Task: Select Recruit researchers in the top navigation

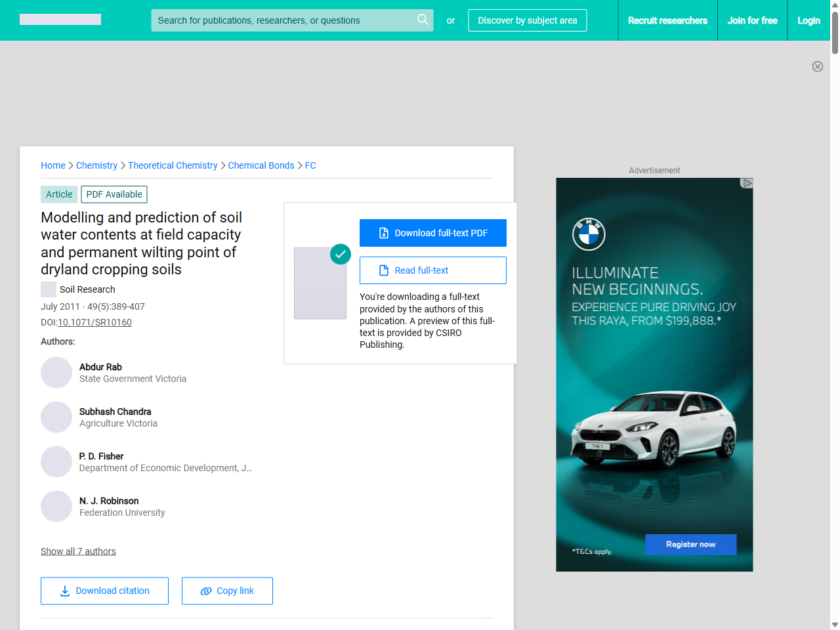Action: [x=667, y=20]
